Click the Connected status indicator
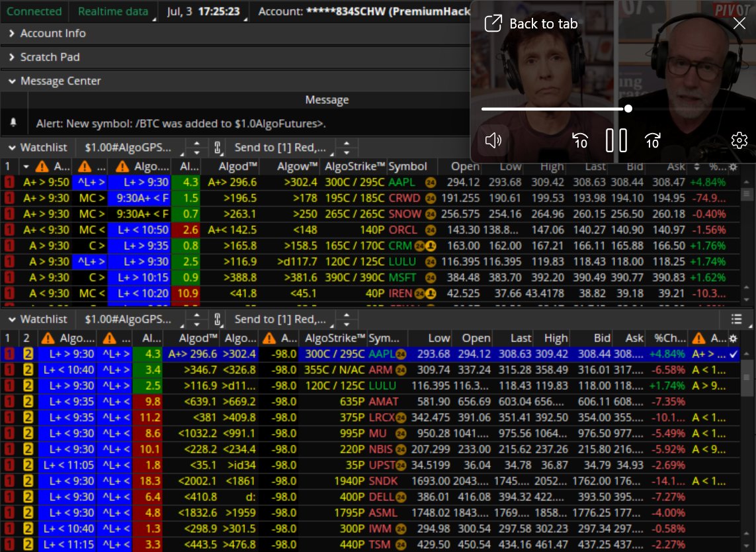This screenshot has height=552, width=756. [x=34, y=11]
